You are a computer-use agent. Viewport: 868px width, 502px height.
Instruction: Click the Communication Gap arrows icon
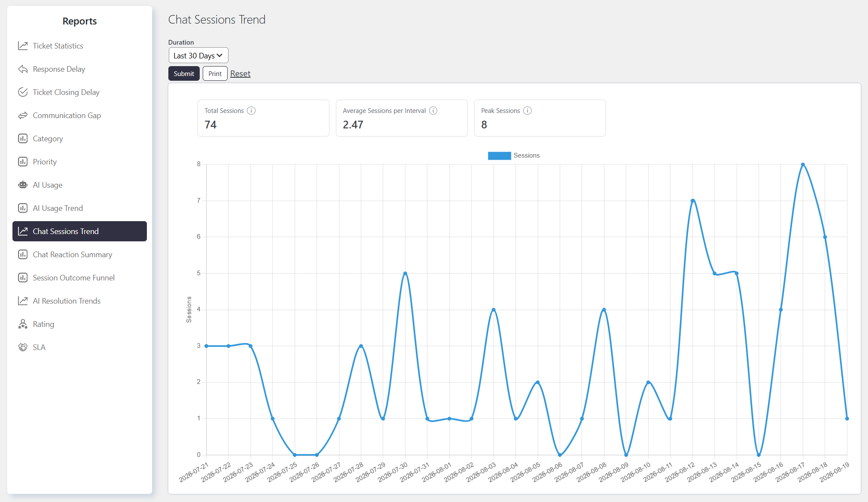(x=23, y=116)
